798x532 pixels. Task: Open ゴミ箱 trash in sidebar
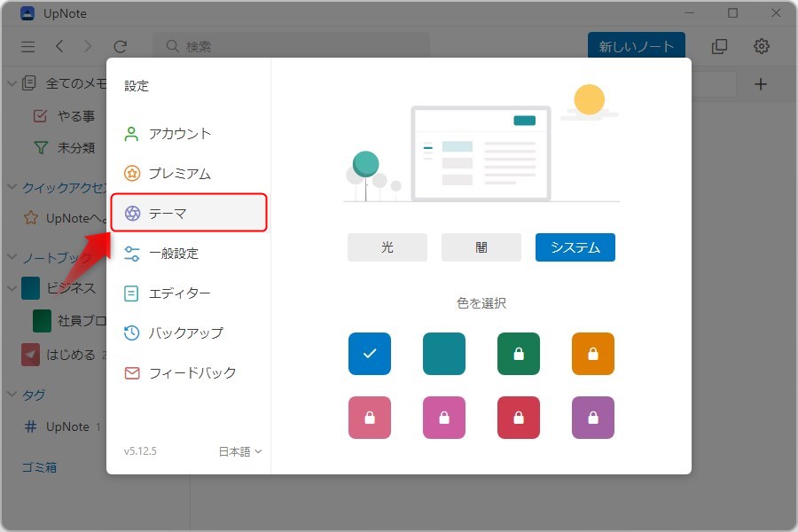pyautogui.click(x=39, y=467)
